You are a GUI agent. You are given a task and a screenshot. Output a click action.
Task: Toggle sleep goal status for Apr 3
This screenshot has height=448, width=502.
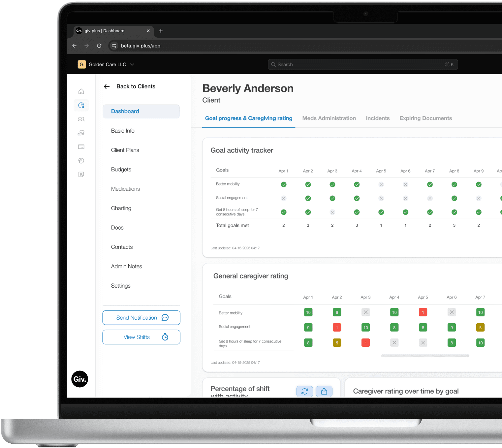tap(332, 212)
